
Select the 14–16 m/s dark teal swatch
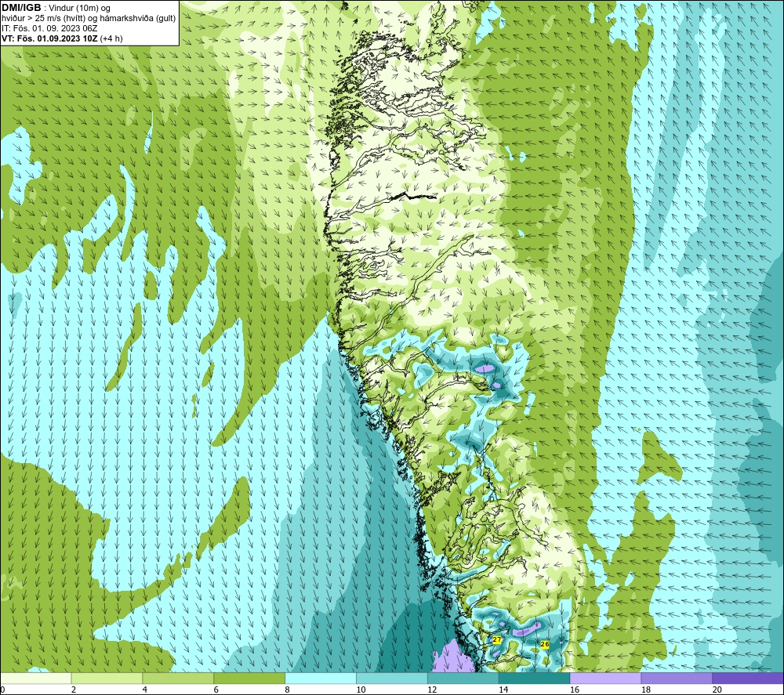[x=535, y=678]
